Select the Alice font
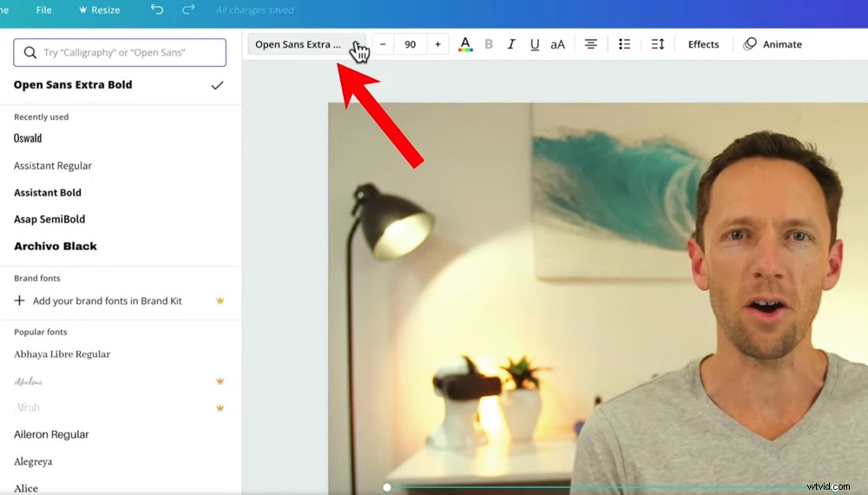 coord(26,488)
